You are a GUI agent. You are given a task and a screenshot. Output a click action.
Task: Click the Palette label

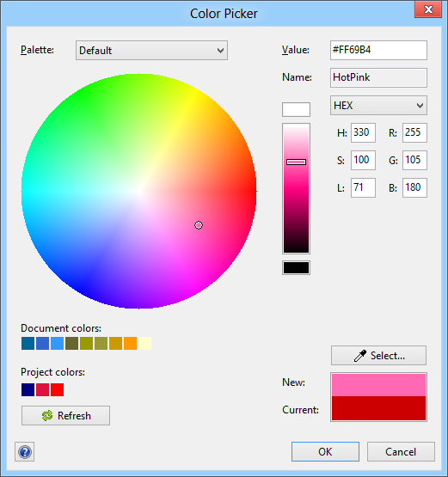(x=37, y=50)
